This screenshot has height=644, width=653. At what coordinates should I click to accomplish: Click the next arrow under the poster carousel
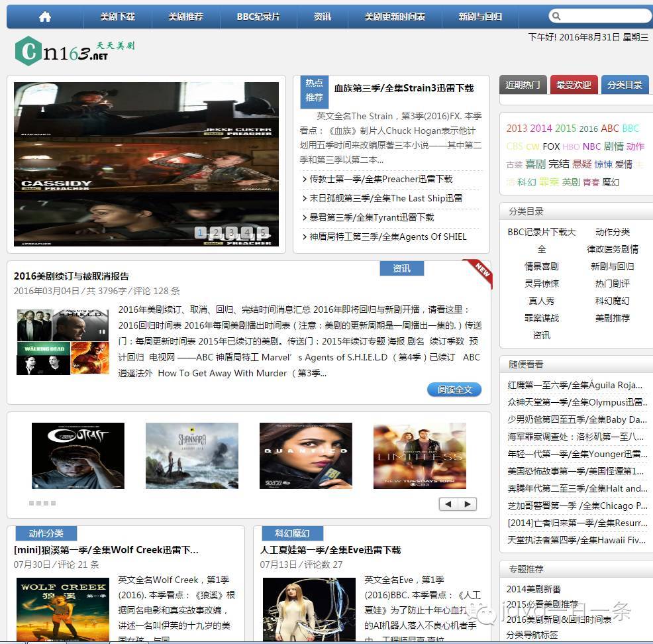click(468, 504)
